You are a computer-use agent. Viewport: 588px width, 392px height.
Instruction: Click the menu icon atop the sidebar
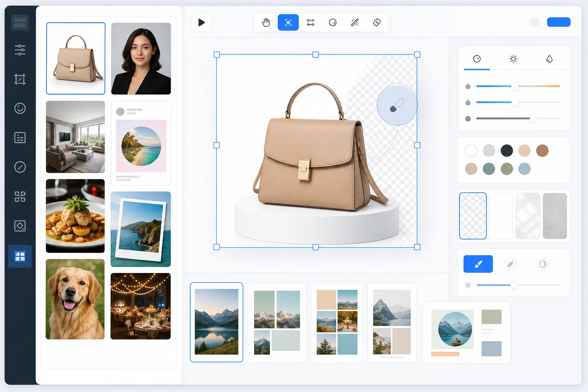pos(20,23)
